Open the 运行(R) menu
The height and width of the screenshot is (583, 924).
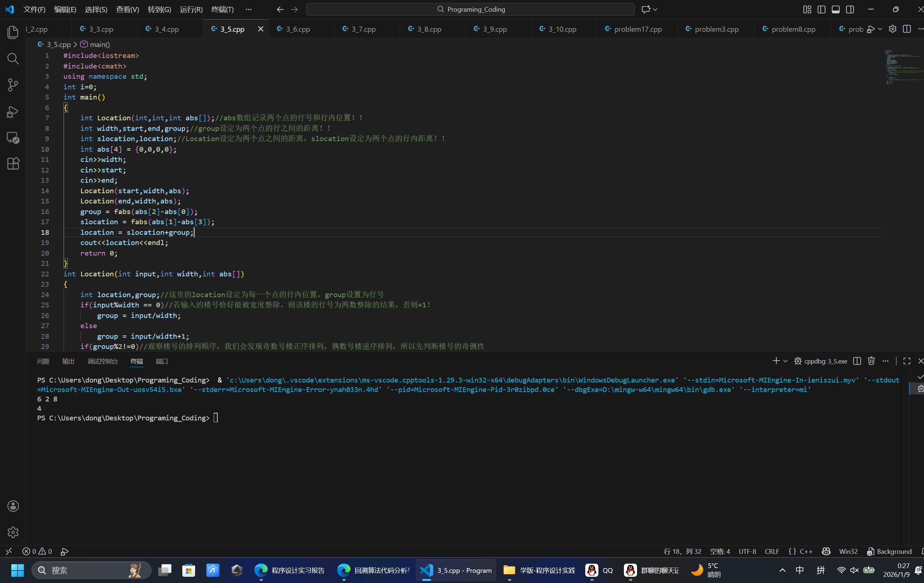(x=191, y=9)
